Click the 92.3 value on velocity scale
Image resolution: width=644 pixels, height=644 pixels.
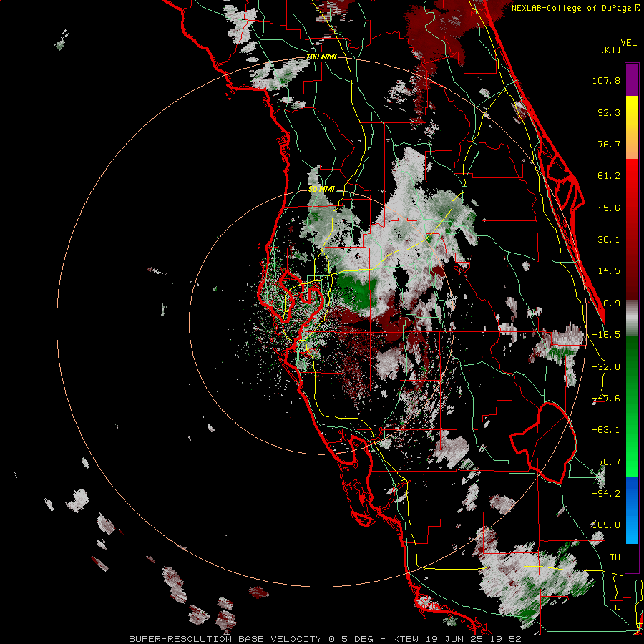click(x=609, y=112)
